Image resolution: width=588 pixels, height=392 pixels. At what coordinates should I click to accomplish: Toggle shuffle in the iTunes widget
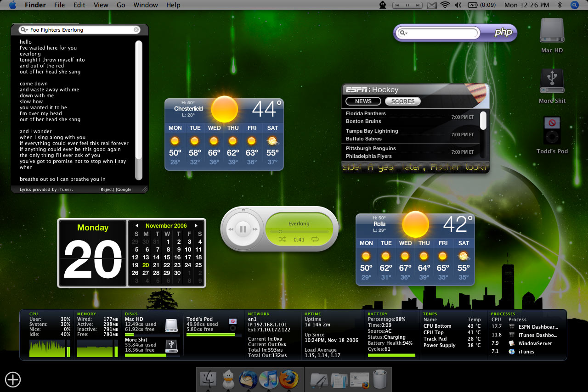tap(282, 239)
